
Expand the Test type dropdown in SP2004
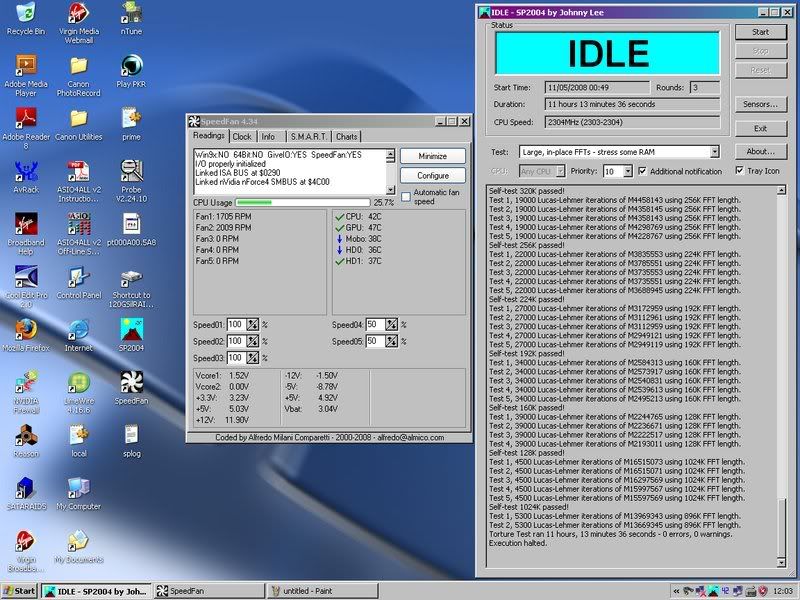click(x=714, y=152)
